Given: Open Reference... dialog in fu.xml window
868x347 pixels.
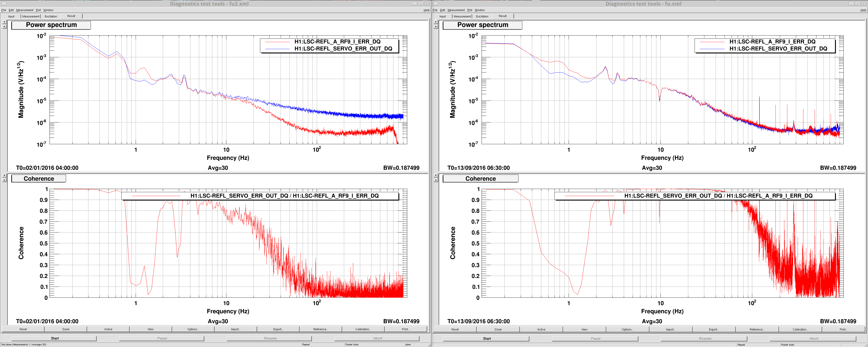Looking at the screenshot, I should (757, 330).
